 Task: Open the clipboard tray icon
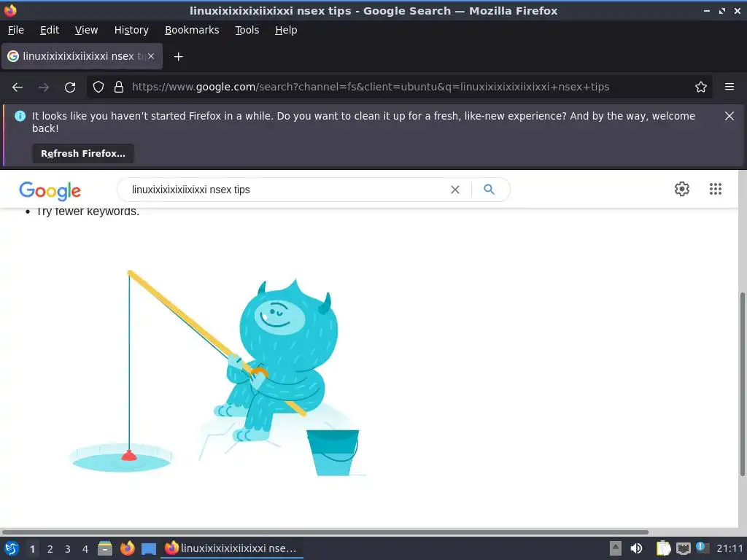click(x=663, y=548)
